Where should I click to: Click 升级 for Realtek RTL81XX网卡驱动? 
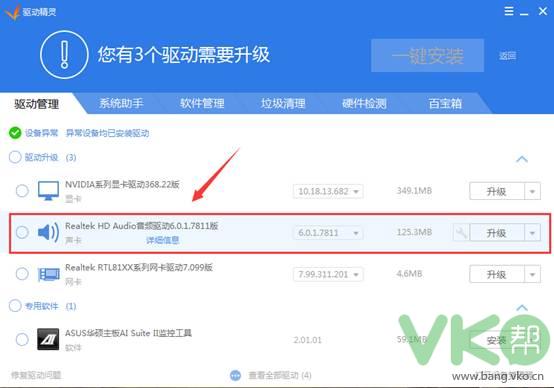tap(497, 274)
